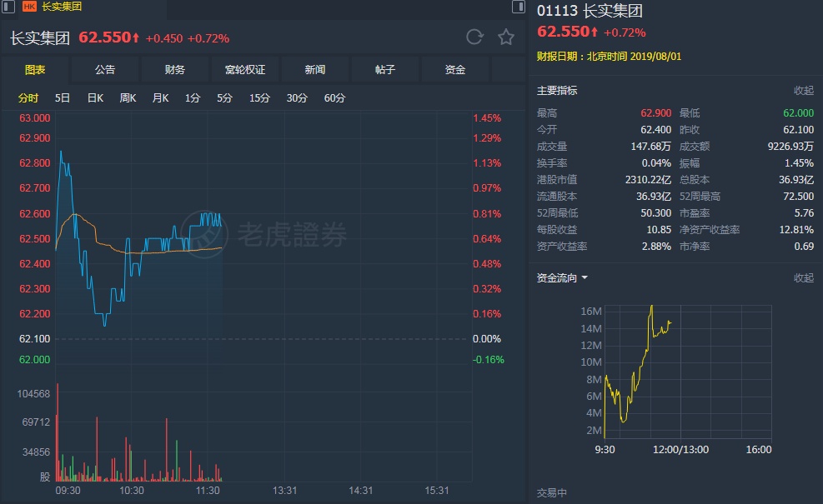Image resolution: width=823 pixels, height=504 pixels.
Task: Open the 资金 tab
Action: pyautogui.click(x=455, y=70)
